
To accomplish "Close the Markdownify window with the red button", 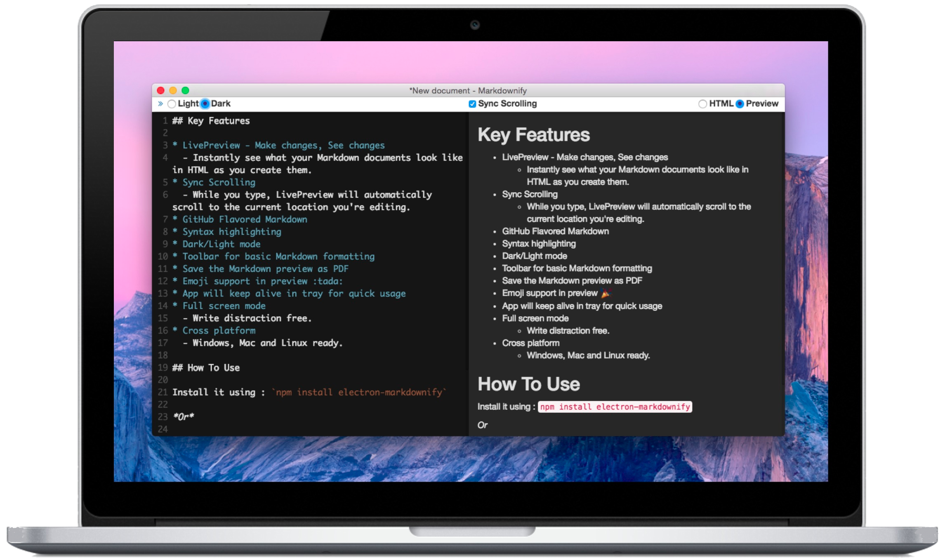I will [x=161, y=90].
